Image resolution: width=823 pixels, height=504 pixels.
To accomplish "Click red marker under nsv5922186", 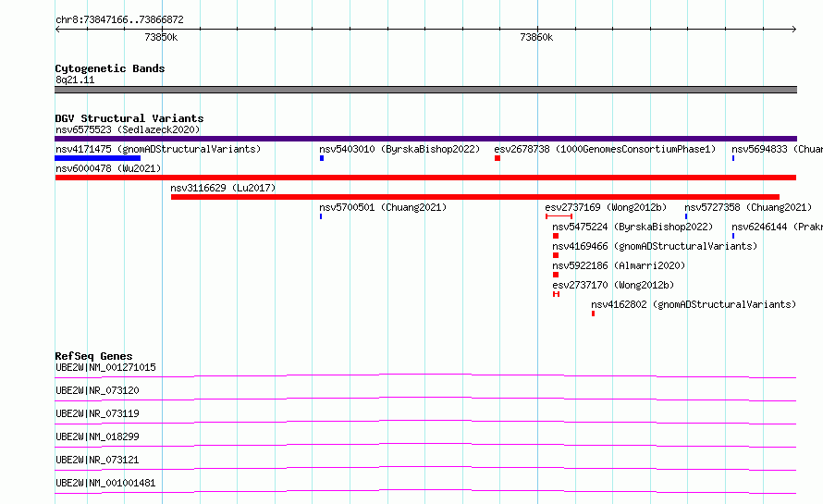I will [556, 275].
